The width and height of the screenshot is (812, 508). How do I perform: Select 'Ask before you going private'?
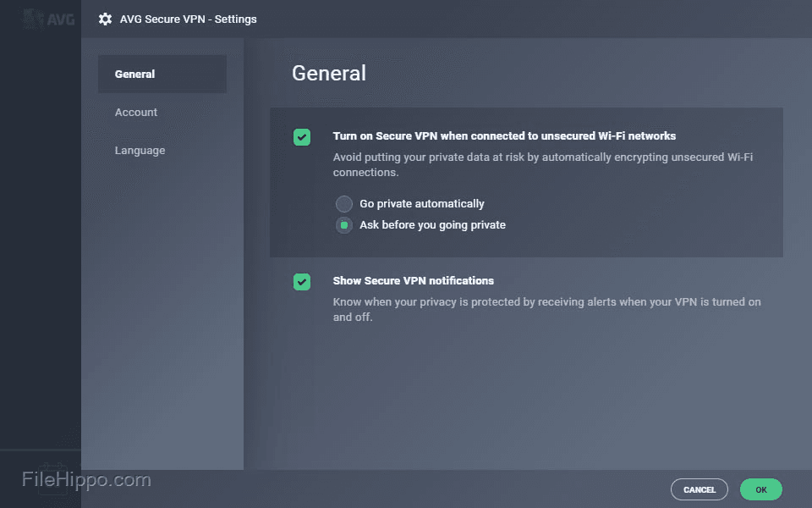[x=343, y=225]
